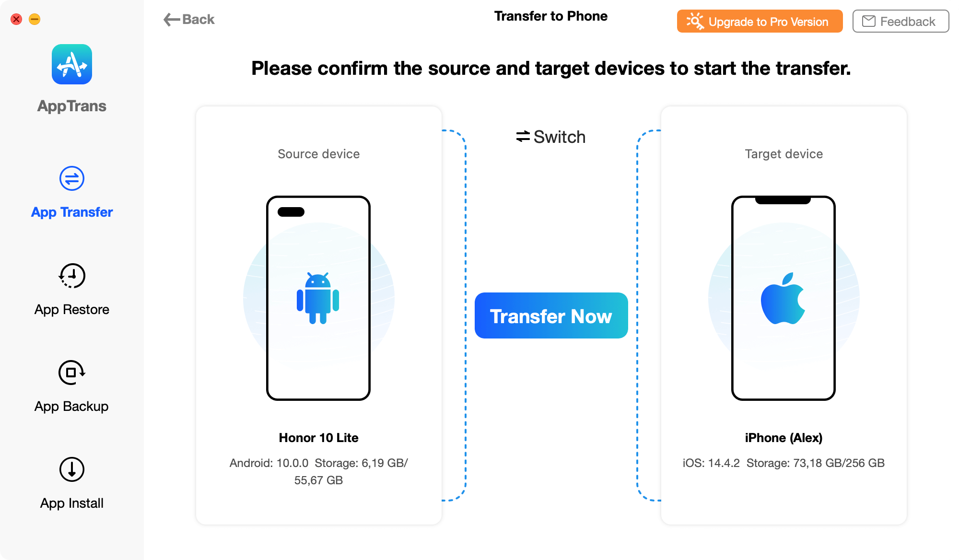Select Upgrade to Pro Version
959x560 pixels.
tap(759, 21)
